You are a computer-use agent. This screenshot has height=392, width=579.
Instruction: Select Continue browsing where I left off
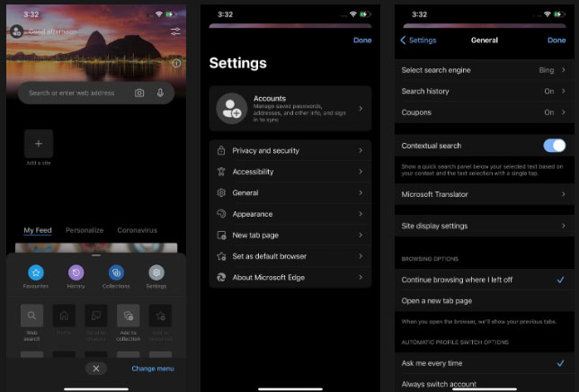(x=484, y=280)
